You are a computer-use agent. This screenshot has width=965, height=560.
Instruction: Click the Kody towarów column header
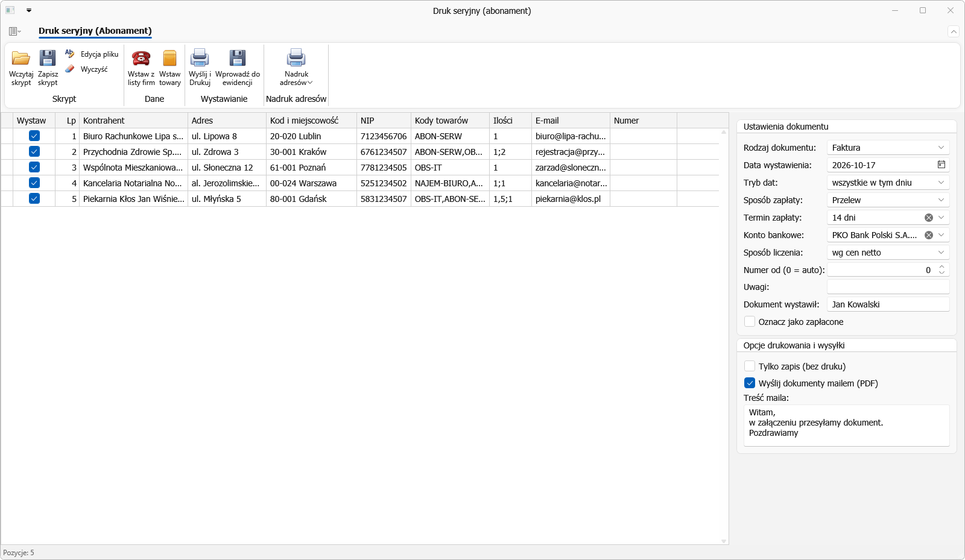450,121
